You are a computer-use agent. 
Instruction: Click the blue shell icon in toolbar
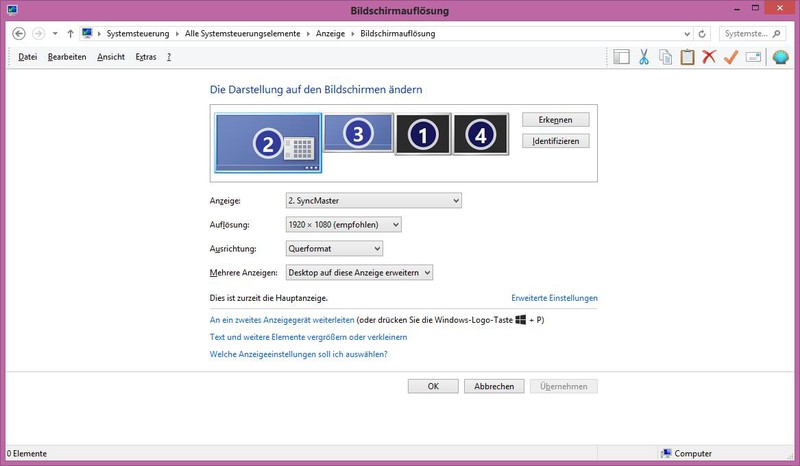tap(781, 57)
